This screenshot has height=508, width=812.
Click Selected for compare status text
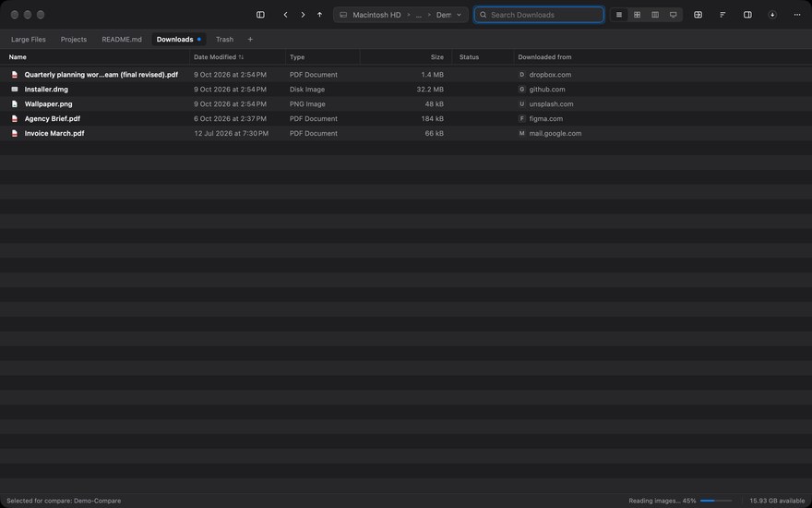pyautogui.click(x=64, y=501)
